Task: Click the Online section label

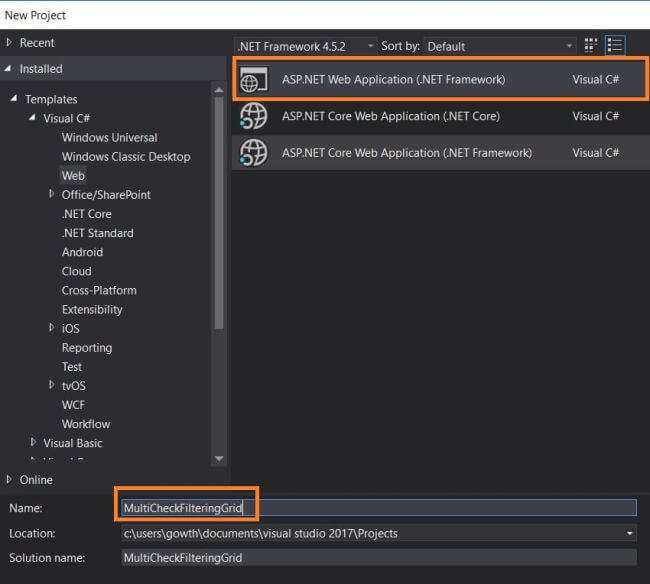Action: click(36, 480)
